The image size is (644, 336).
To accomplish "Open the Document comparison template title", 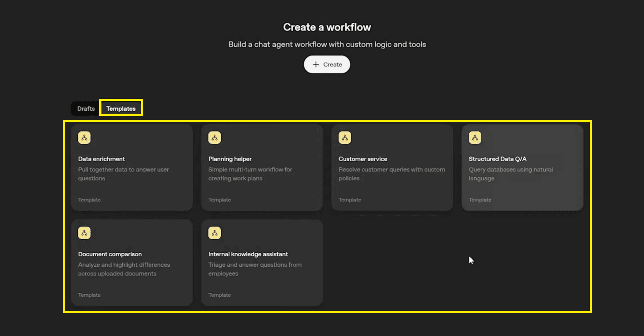I will [x=110, y=254].
